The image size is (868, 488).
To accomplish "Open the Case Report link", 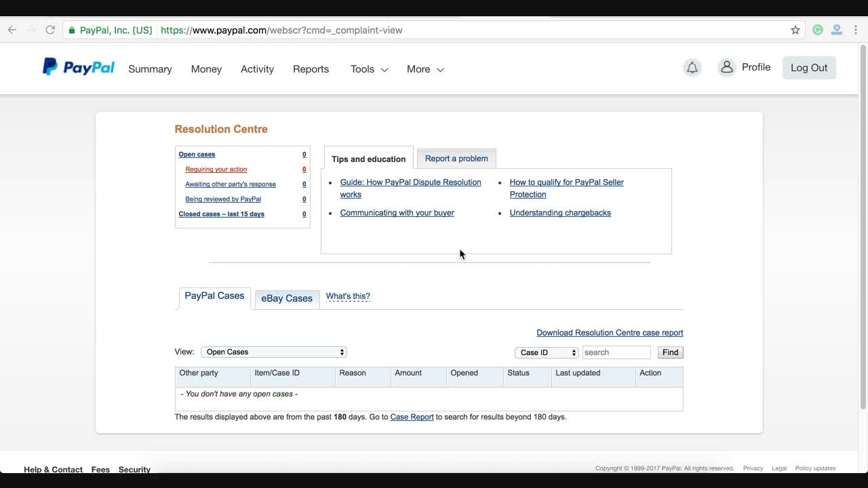I will 412,417.
